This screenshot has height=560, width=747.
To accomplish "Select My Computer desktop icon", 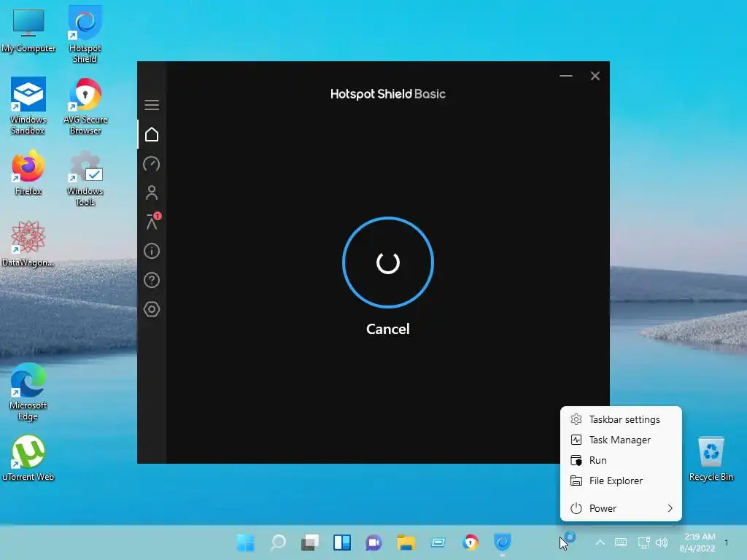I will 28,31.
